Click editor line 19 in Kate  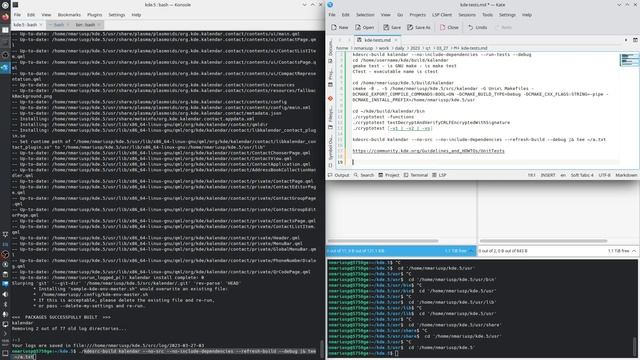pos(486,162)
